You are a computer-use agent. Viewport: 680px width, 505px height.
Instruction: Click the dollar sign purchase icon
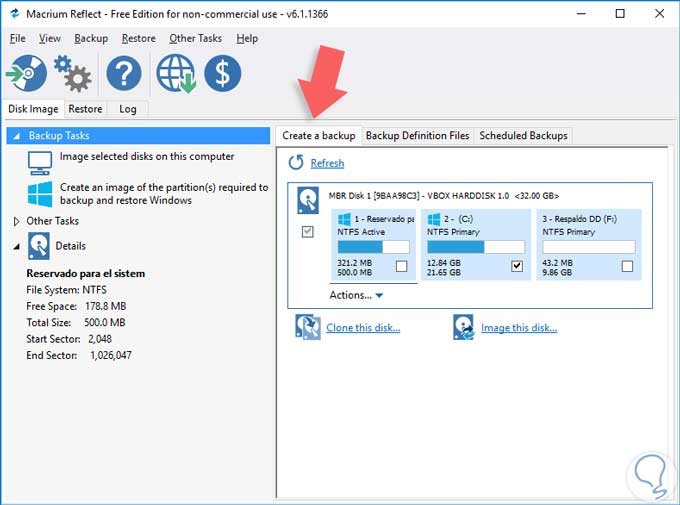tap(222, 73)
